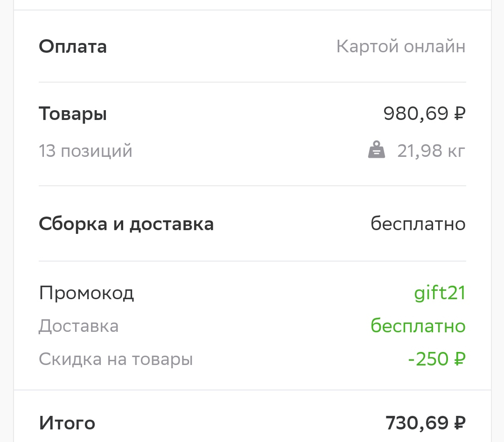Viewport: 504px width, 442px height.
Task: Click the 'Товары' label
Action: point(73,114)
